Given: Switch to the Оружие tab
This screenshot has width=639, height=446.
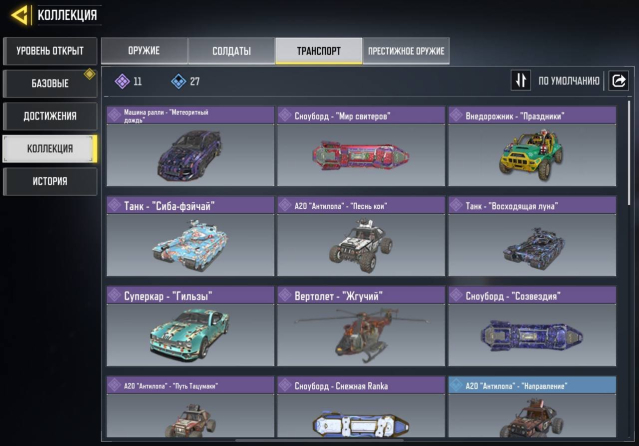Looking at the screenshot, I should (x=144, y=51).
